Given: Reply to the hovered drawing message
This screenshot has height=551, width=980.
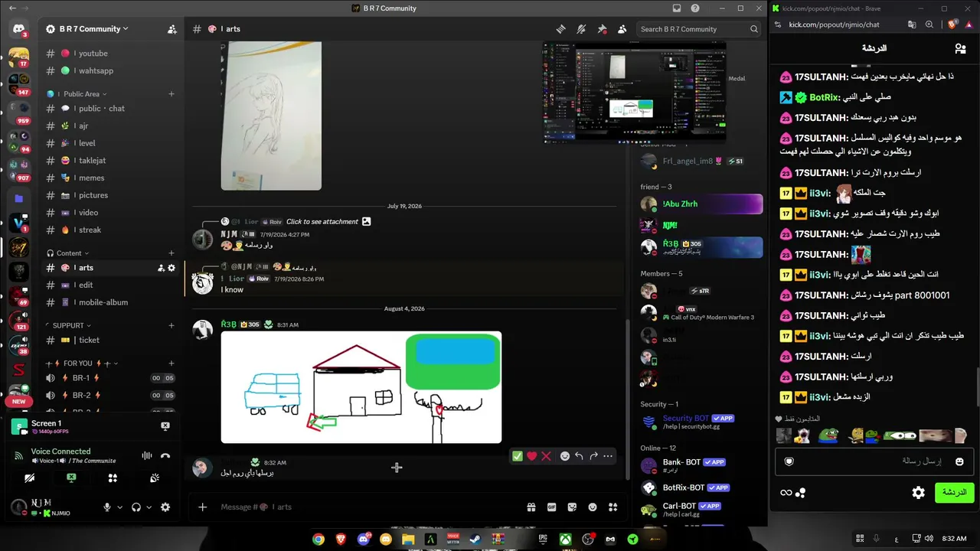Looking at the screenshot, I should coord(580,456).
